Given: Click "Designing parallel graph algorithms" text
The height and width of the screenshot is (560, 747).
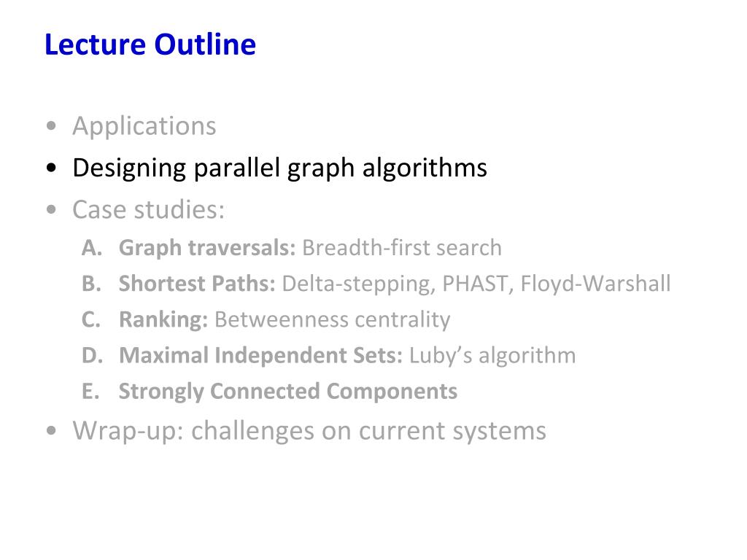Looking at the screenshot, I should coord(279,168).
